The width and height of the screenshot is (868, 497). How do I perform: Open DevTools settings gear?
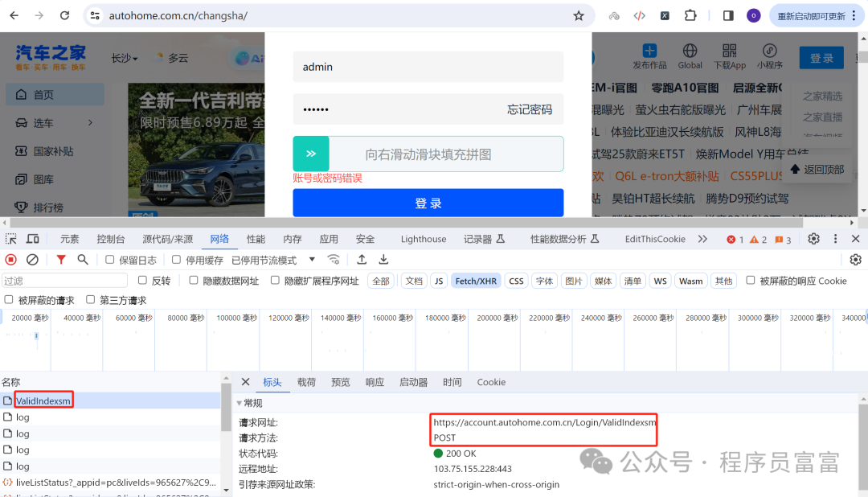[x=813, y=239]
